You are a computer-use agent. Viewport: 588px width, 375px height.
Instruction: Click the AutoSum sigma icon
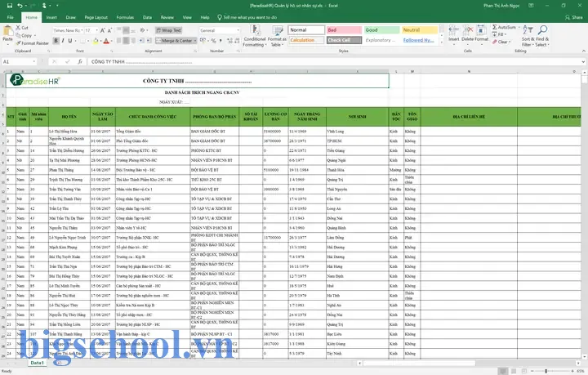point(495,27)
